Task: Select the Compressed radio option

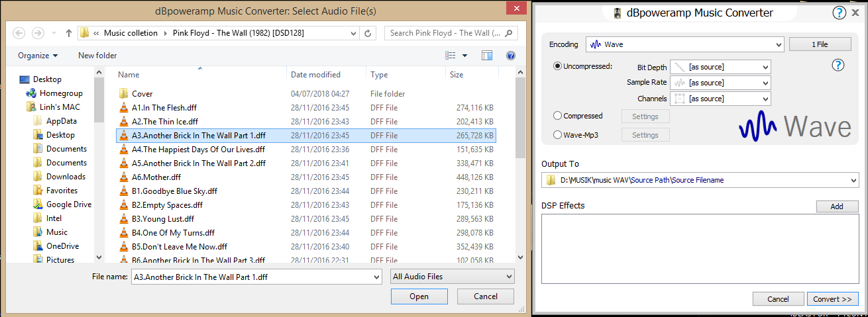Action: 558,116
